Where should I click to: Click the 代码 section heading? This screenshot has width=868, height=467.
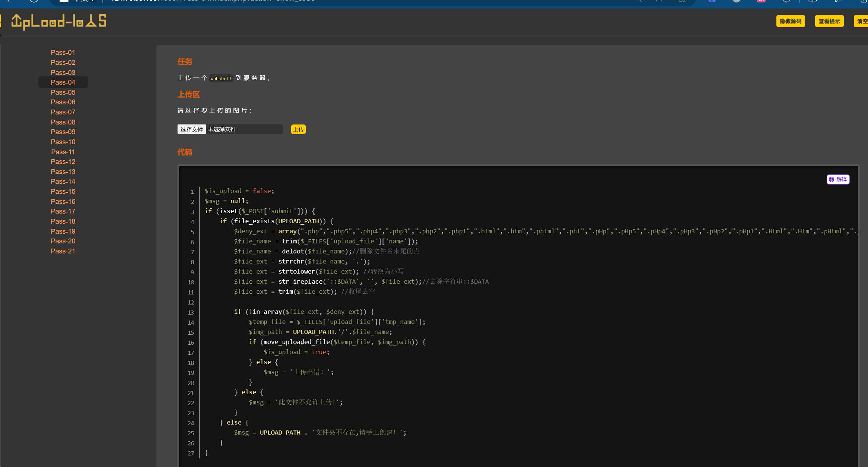185,152
